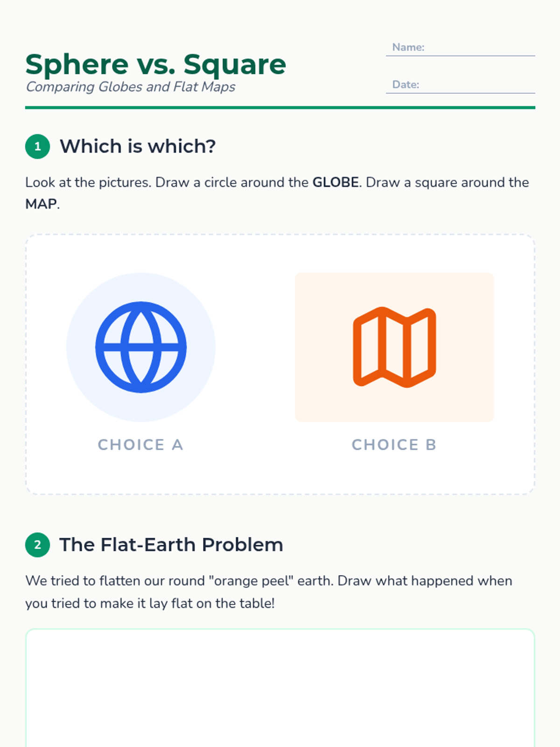Click the bold MAP word in instructions
560x747 pixels.
[42, 204]
